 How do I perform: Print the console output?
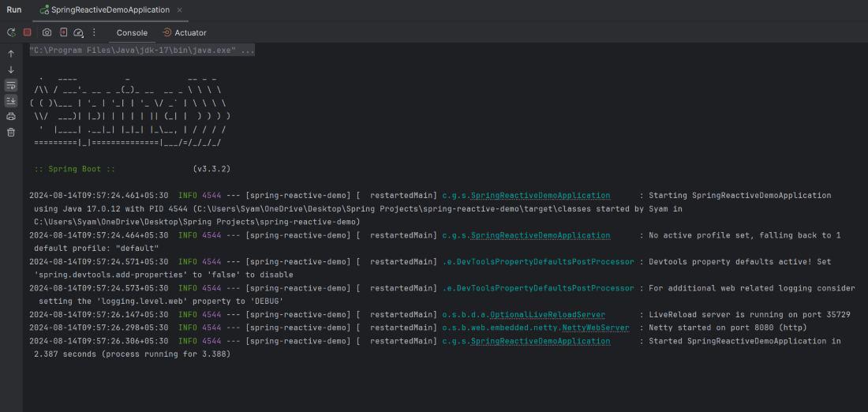coord(11,117)
